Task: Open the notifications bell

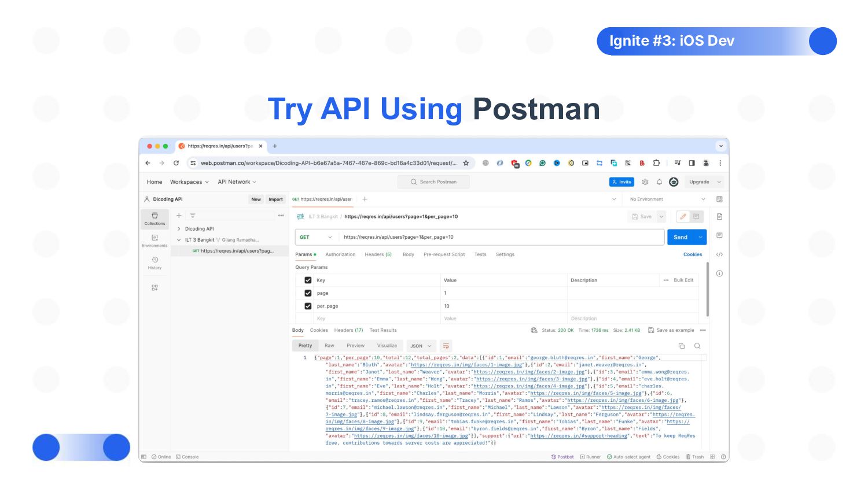Action: [659, 182]
